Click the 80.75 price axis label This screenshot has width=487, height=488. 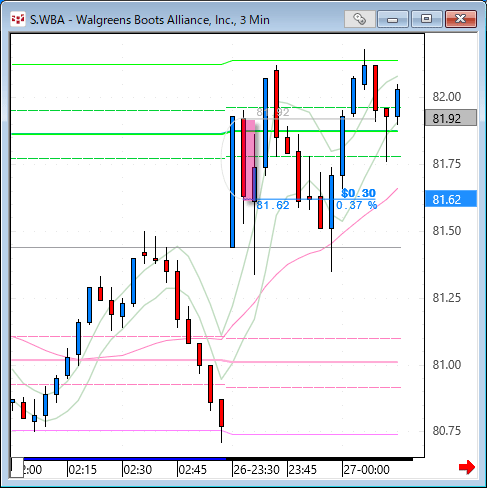[x=447, y=431]
